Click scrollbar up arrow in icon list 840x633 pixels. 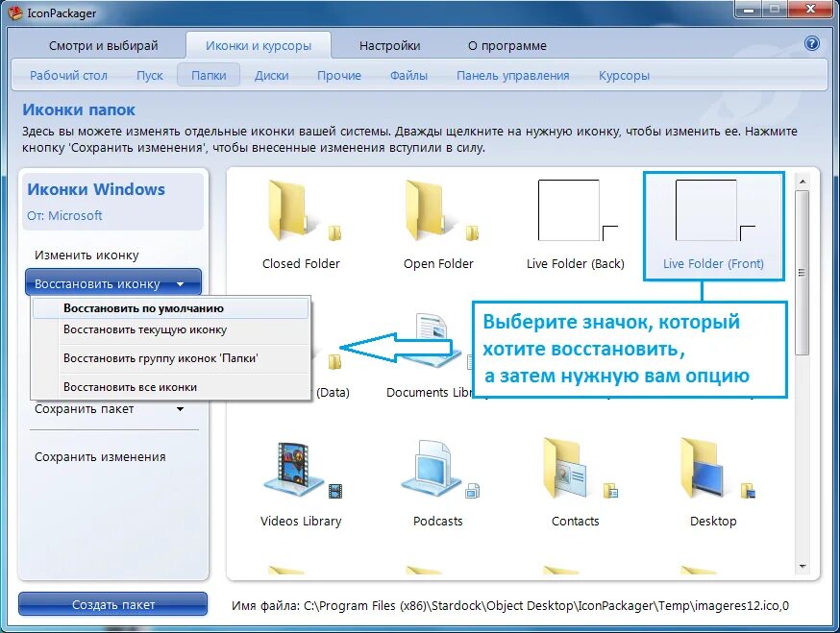(x=802, y=182)
